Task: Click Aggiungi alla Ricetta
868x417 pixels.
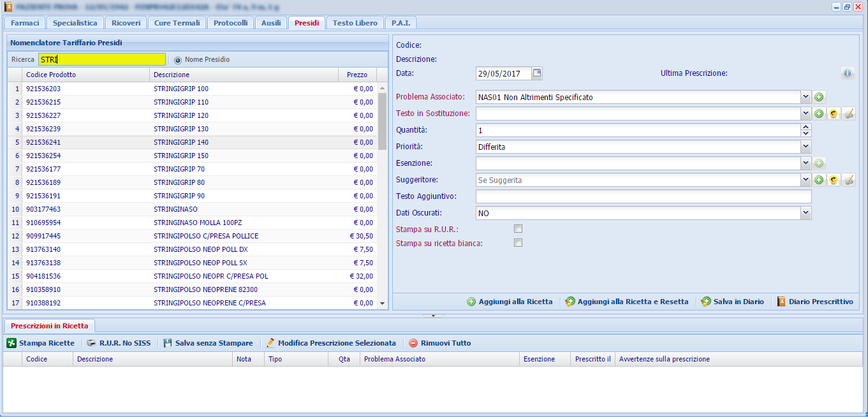Action: (510, 302)
